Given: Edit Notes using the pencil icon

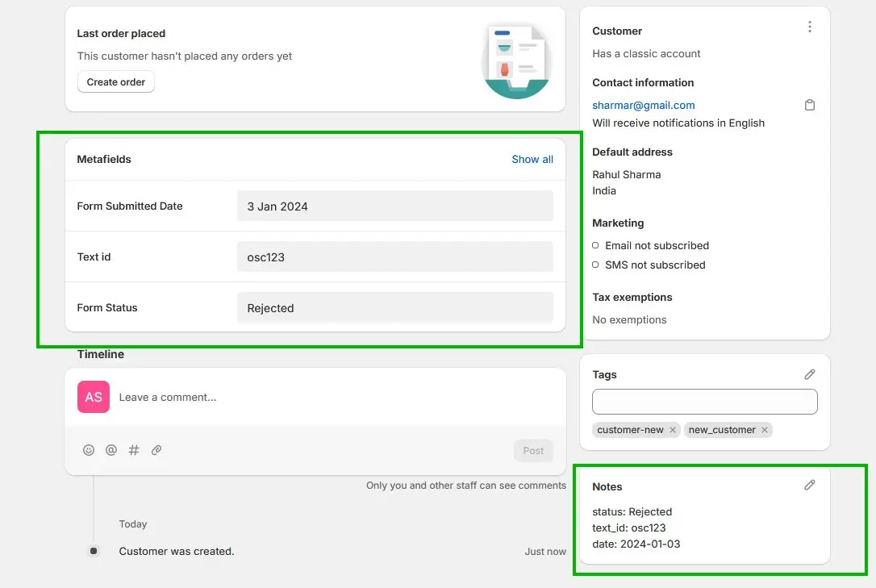Looking at the screenshot, I should click(x=809, y=485).
